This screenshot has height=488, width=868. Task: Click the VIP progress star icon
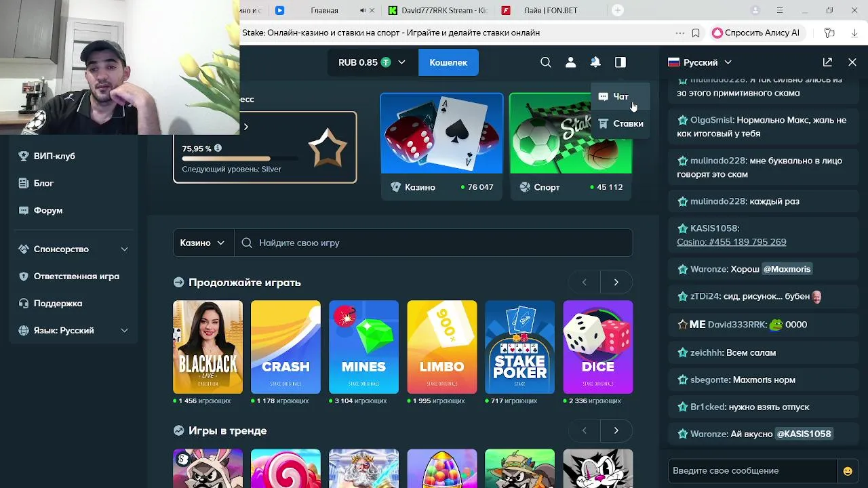(x=328, y=147)
